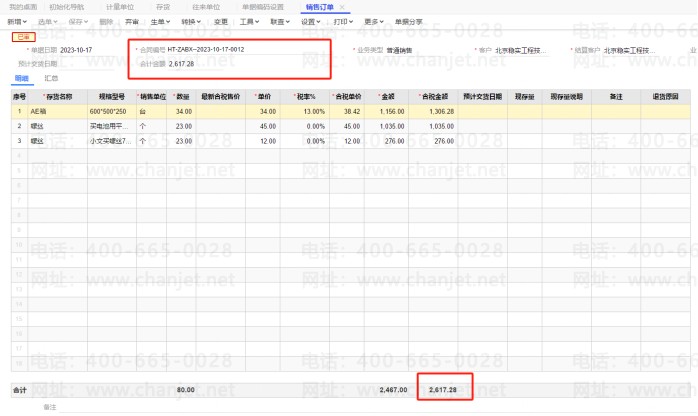
Task: Click the 1,156.00 amount cell
Action: coord(386,111)
